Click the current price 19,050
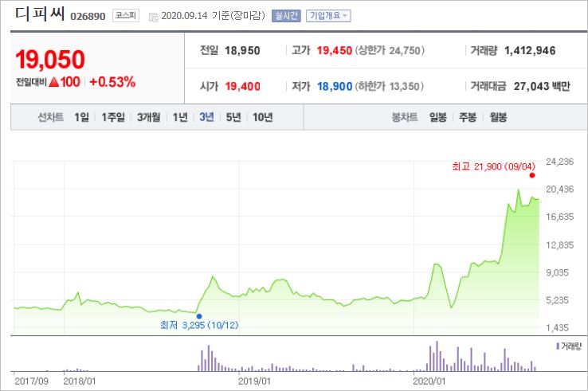 (x=50, y=60)
